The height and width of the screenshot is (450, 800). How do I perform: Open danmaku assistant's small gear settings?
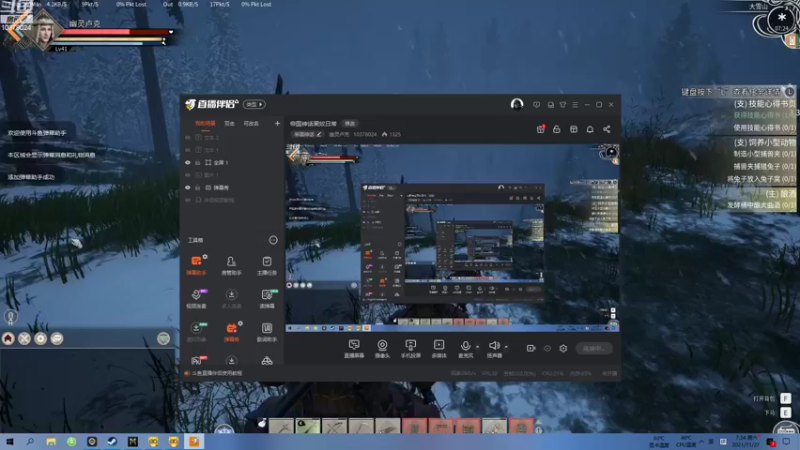[x=205, y=257]
